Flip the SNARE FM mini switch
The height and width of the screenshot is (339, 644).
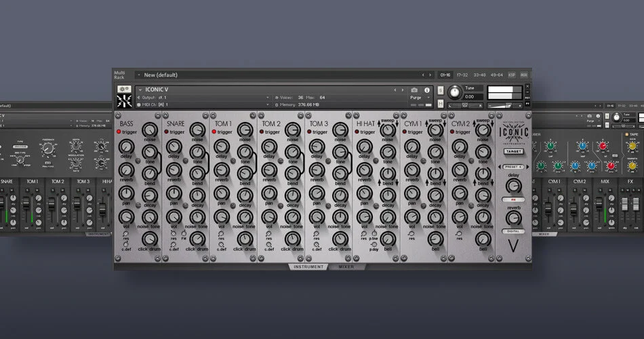coord(184,234)
